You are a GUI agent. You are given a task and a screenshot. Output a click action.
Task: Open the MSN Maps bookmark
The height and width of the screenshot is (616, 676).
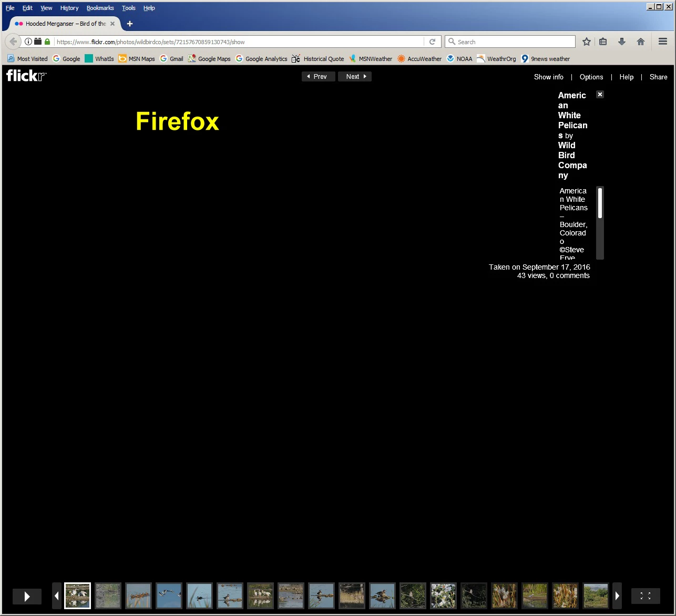coord(137,59)
